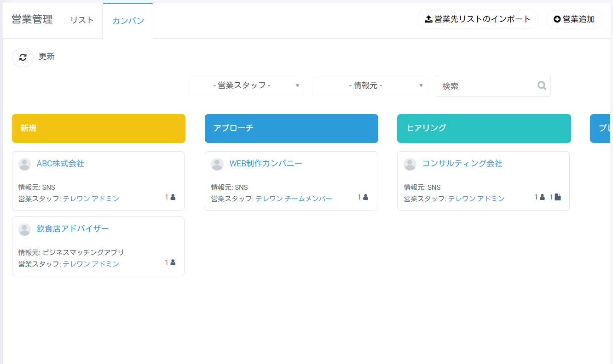613x364 pixels.
Task: Click 情報元: ビジネスマッチングアプリ text
Action: pos(71,252)
